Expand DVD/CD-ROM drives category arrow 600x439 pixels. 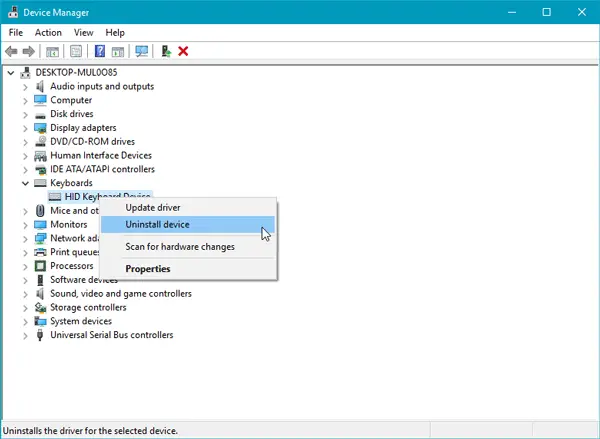point(25,142)
